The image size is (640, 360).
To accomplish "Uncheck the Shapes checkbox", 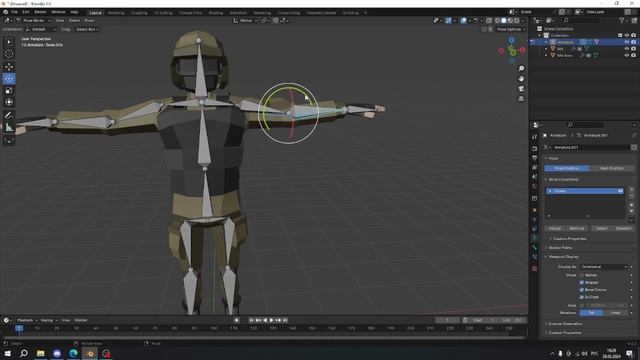I will coord(582,282).
